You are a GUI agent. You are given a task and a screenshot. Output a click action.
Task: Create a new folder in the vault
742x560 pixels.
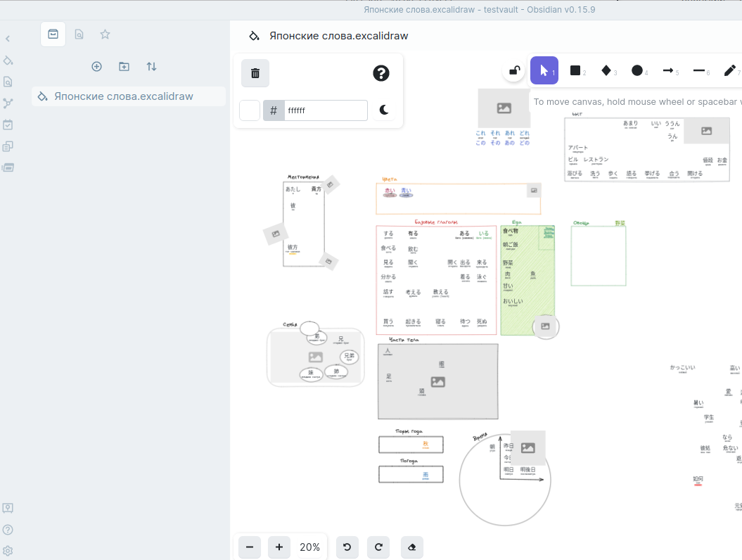124,66
